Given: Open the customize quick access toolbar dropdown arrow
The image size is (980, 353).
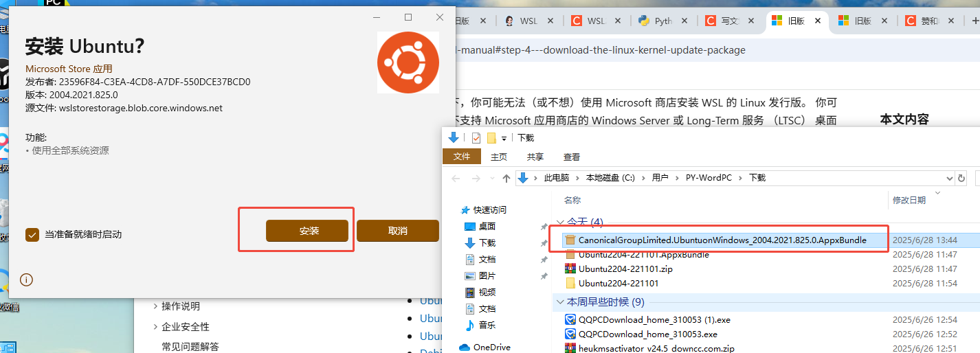Looking at the screenshot, I should 504,138.
